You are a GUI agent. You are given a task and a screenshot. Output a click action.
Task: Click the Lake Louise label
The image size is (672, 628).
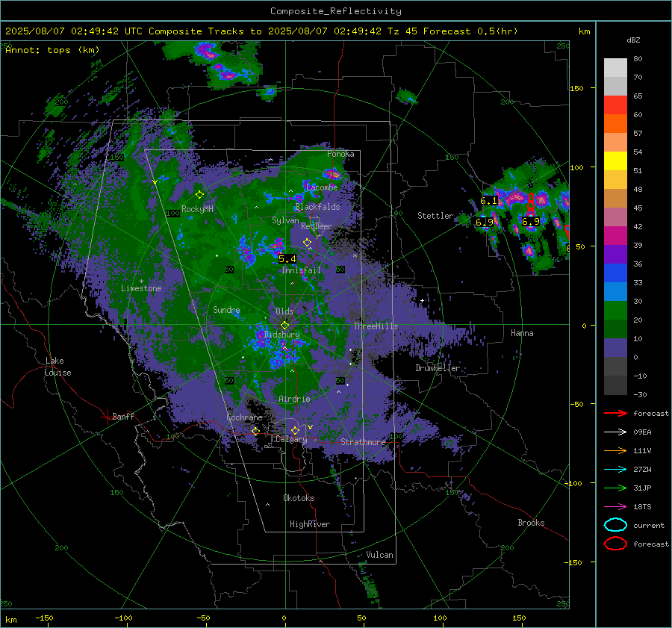(57, 367)
